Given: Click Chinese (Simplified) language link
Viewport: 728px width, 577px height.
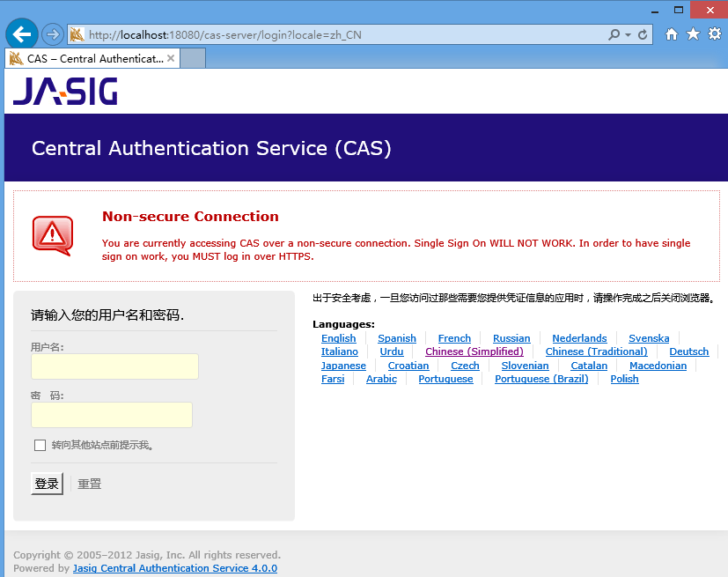Looking at the screenshot, I should pyautogui.click(x=474, y=351).
